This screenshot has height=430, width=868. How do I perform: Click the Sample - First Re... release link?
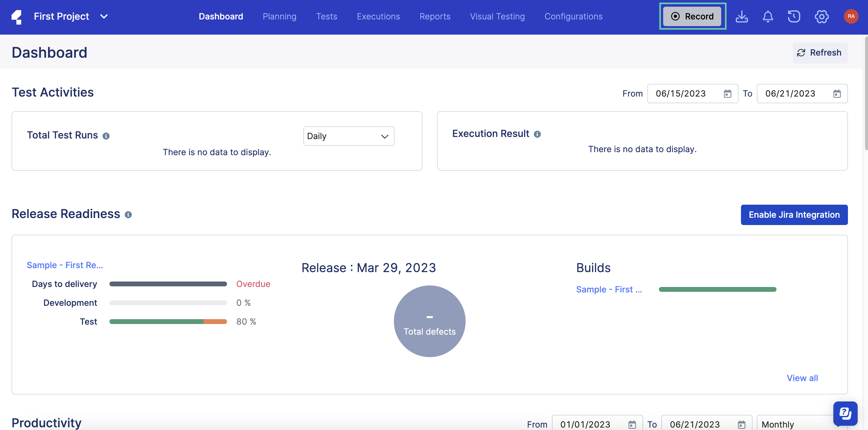click(x=65, y=264)
